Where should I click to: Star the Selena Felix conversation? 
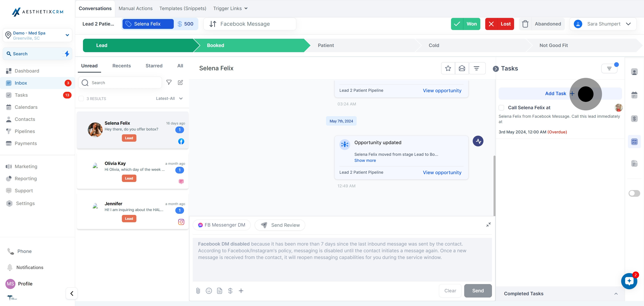[448, 68]
